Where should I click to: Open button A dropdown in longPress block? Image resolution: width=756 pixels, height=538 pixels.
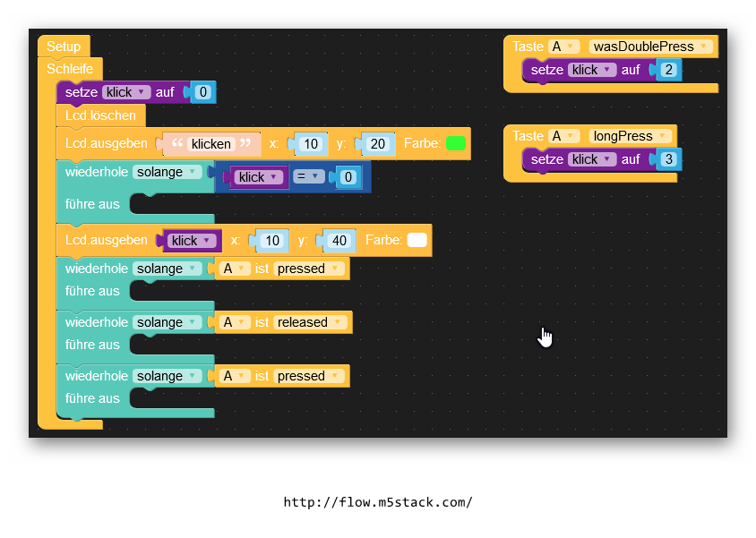coord(563,136)
